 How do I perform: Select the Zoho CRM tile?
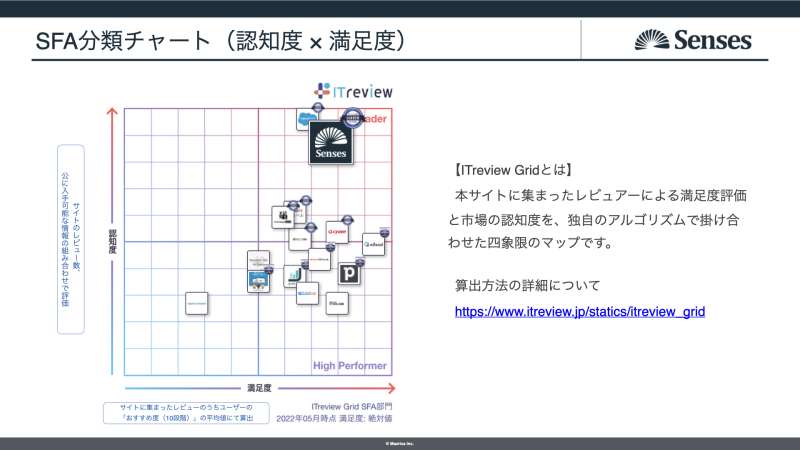coord(299,239)
